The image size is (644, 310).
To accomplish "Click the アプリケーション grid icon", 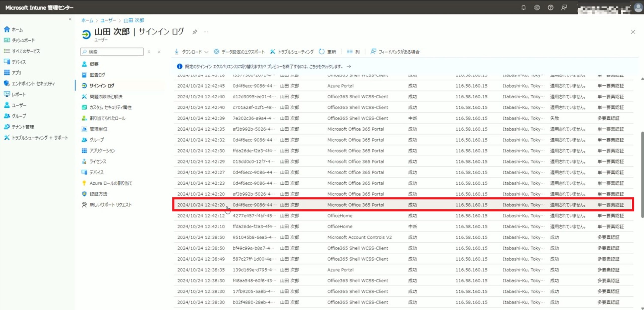I will tap(84, 151).
